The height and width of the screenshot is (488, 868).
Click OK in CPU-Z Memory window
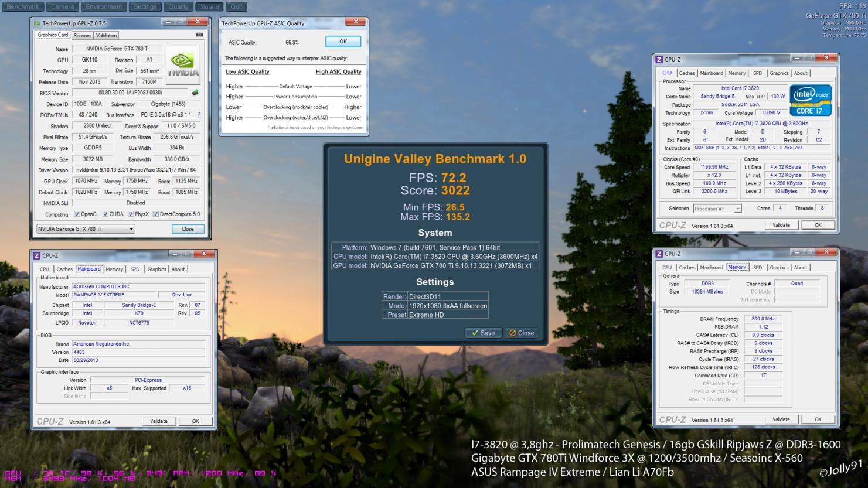tap(818, 419)
